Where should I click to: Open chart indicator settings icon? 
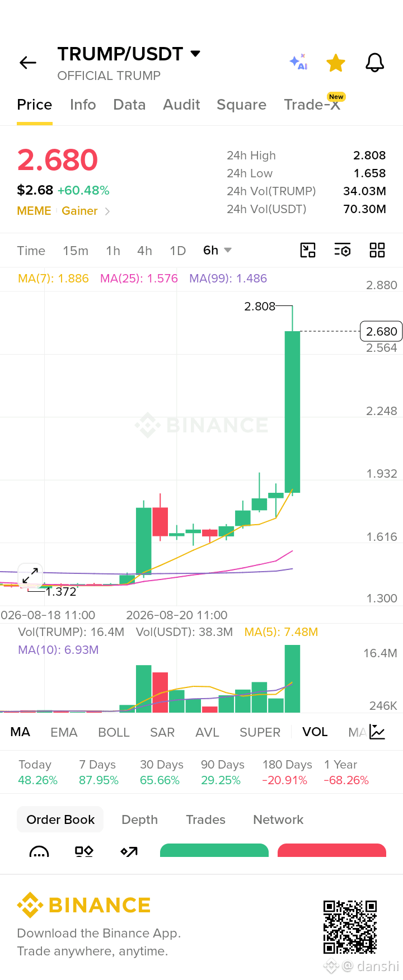coord(343,250)
